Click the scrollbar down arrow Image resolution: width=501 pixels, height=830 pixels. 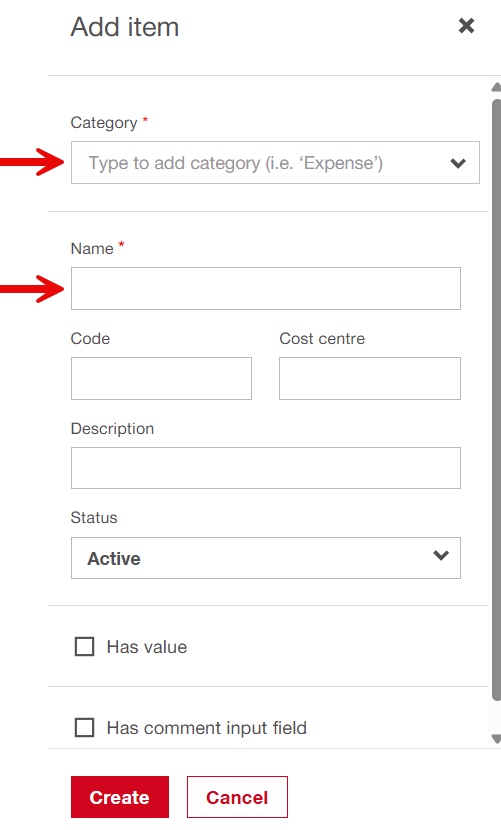[x=496, y=738]
